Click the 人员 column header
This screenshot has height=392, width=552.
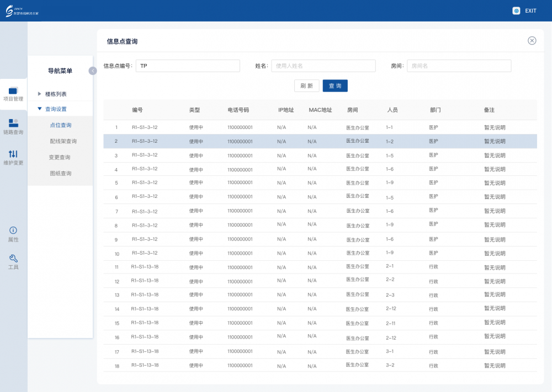point(392,110)
